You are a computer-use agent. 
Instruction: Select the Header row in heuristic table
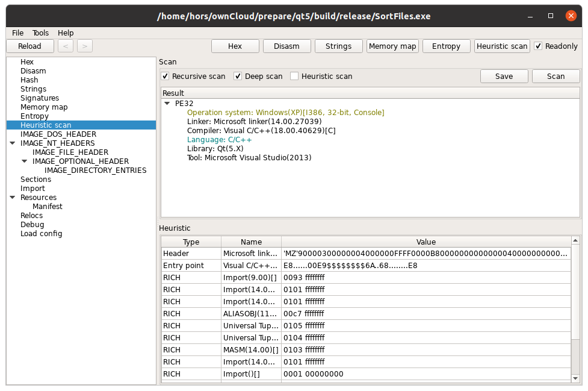(366, 254)
